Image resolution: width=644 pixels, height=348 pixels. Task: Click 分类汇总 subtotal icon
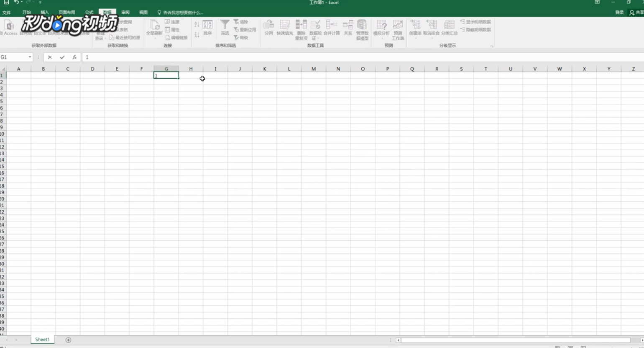coord(449,28)
